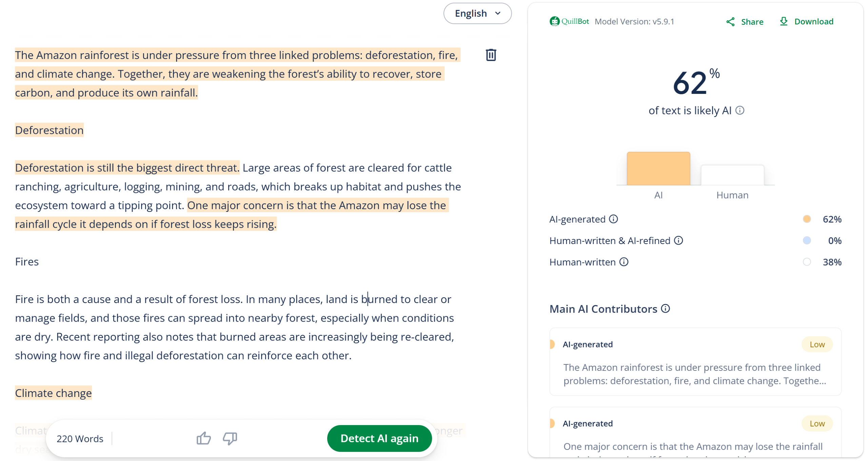Open the English language dropdown
Viewport: 868px width, 461px height.
pyautogui.click(x=477, y=14)
